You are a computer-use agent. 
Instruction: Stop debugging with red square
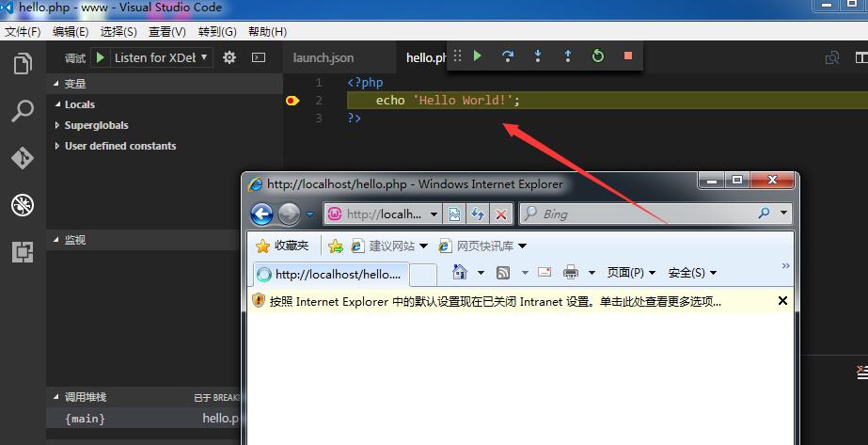click(628, 56)
